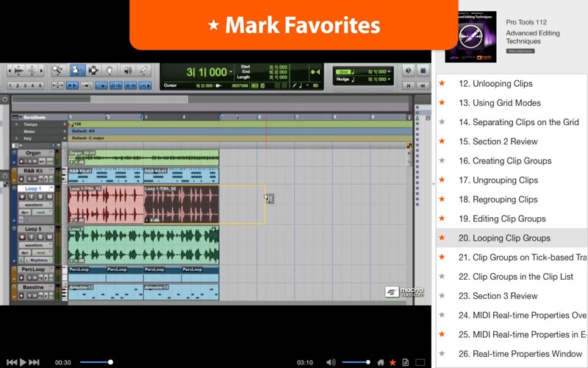Click the dark selected Loop 1-TiSh_02 clip
This screenshot has width=588, height=368.
coord(182,205)
